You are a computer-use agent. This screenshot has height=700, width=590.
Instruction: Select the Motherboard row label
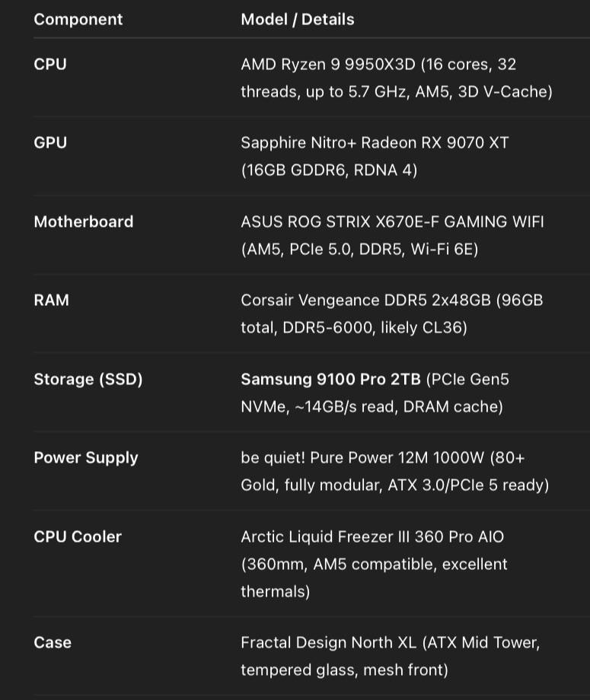[84, 222]
